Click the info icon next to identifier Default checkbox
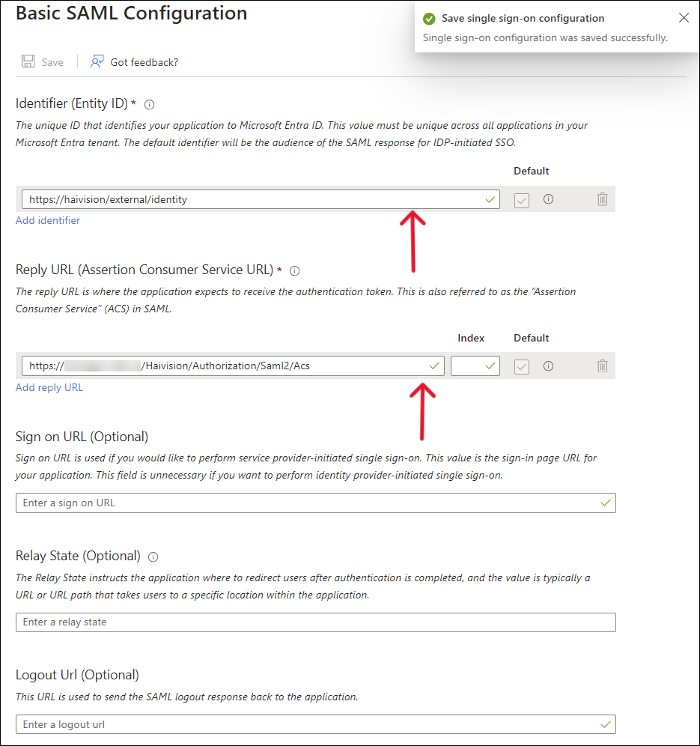Viewport: 700px width, 746px height. click(x=548, y=198)
